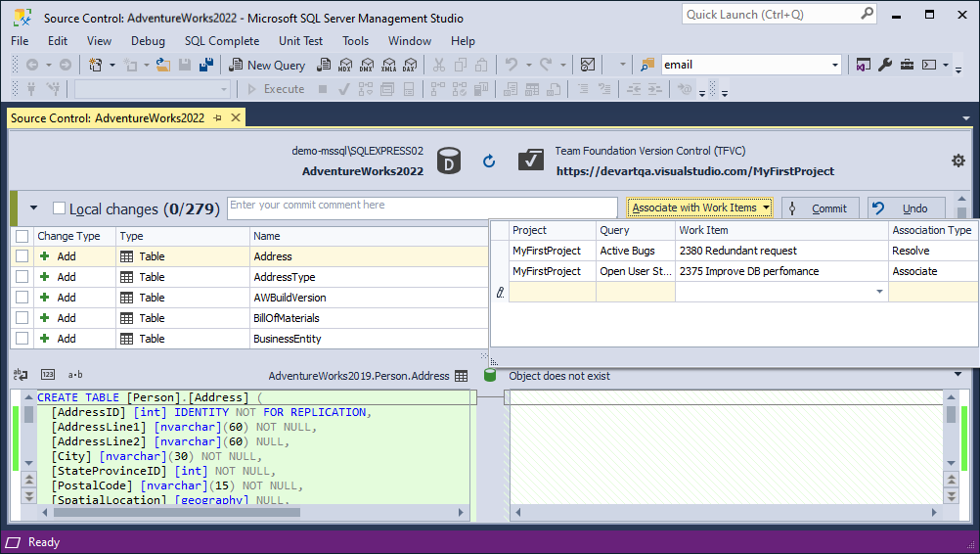
Task: Open the File menu
Action: 20,41
